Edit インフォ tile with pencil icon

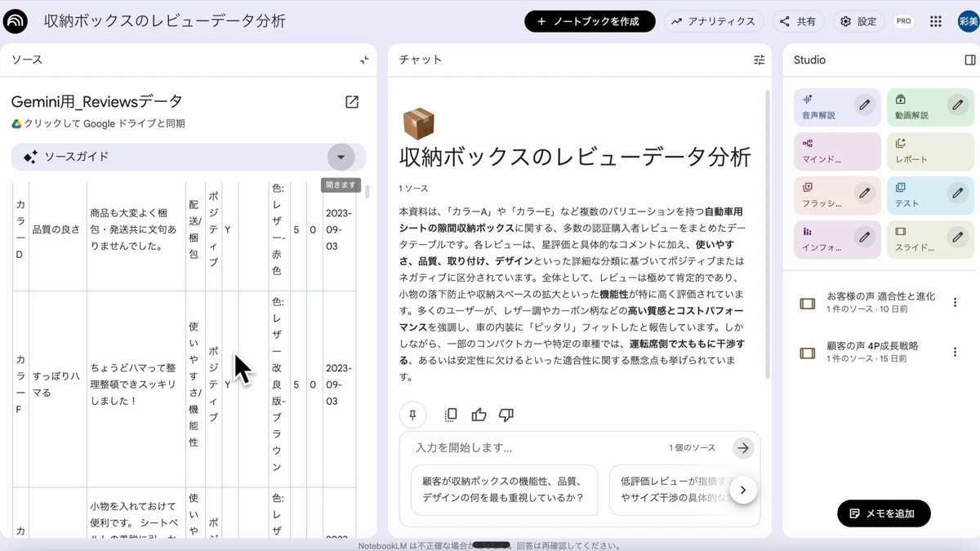(864, 237)
